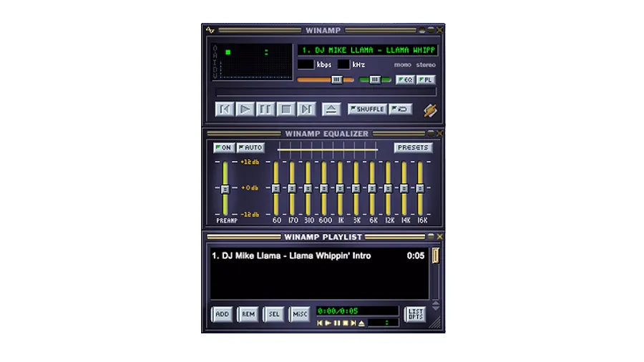Click the main volume slider
Image resolution: width=644 pixels, height=362 pixels.
(326, 79)
